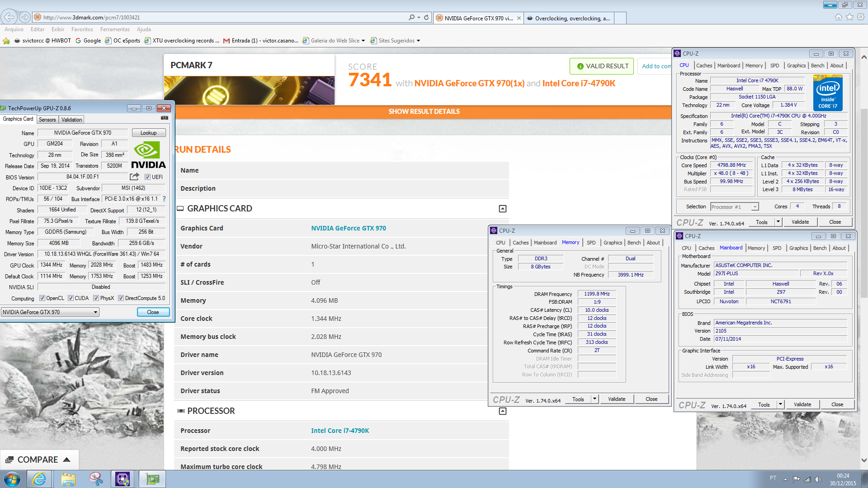This screenshot has width=868, height=488.
Task: Collapse the Processor section
Action: tap(503, 411)
